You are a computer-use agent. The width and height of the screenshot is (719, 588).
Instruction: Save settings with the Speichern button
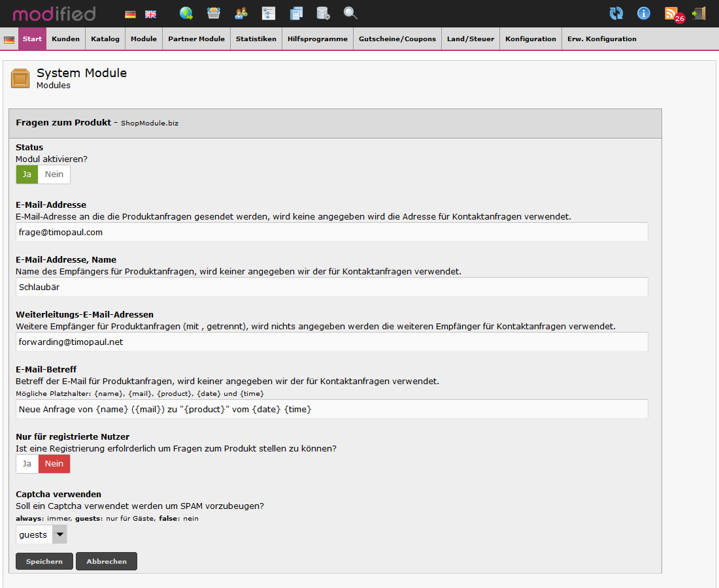pyautogui.click(x=44, y=561)
